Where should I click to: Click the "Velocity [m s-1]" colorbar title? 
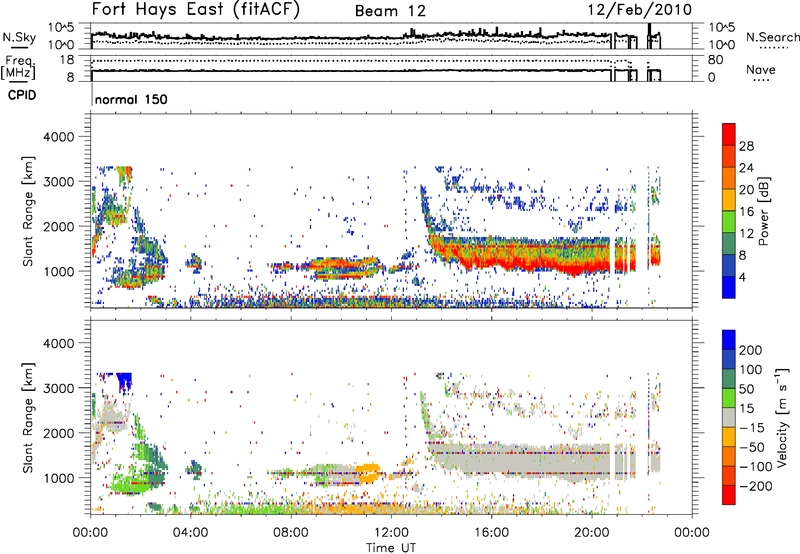(x=782, y=417)
